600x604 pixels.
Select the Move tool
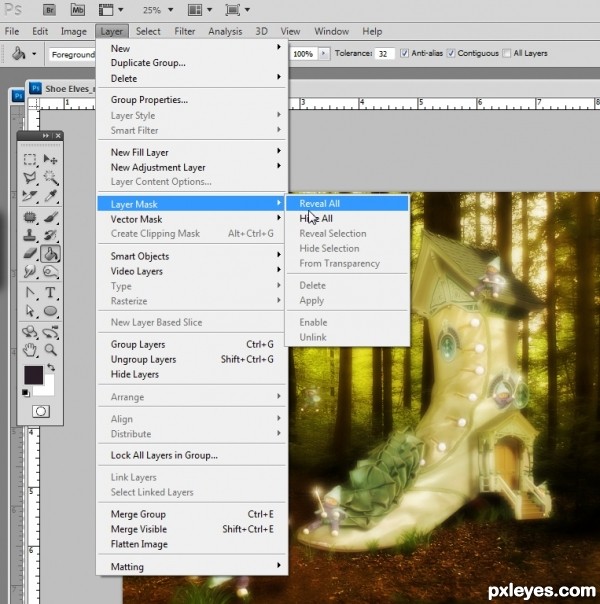coord(50,159)
